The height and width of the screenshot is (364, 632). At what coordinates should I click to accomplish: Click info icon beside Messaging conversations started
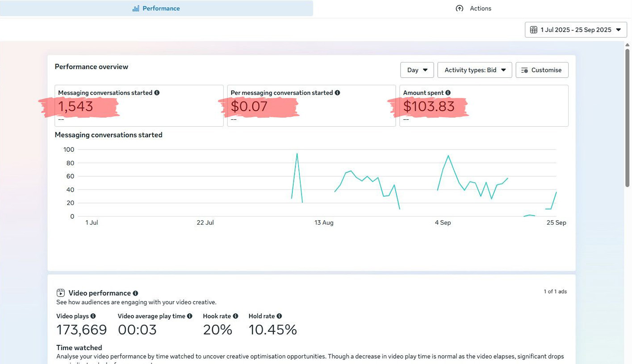tap(157, 93)
